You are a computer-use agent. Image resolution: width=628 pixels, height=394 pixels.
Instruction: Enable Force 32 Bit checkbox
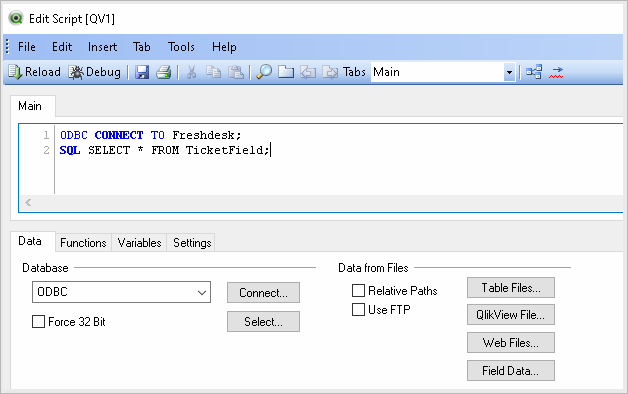point(38,322)
